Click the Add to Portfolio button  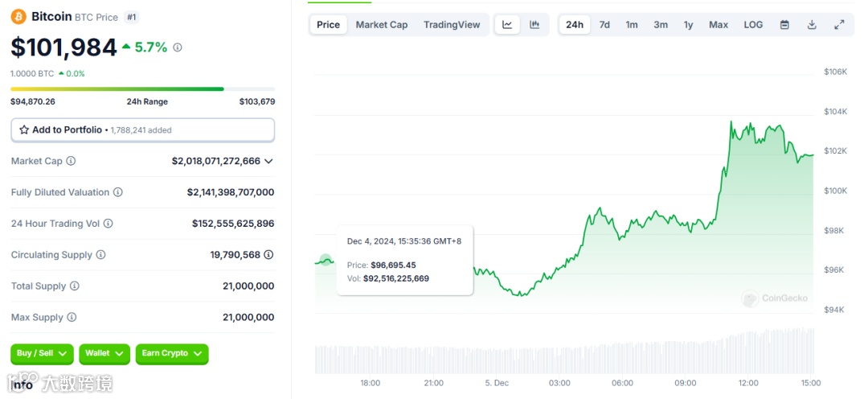142,130
